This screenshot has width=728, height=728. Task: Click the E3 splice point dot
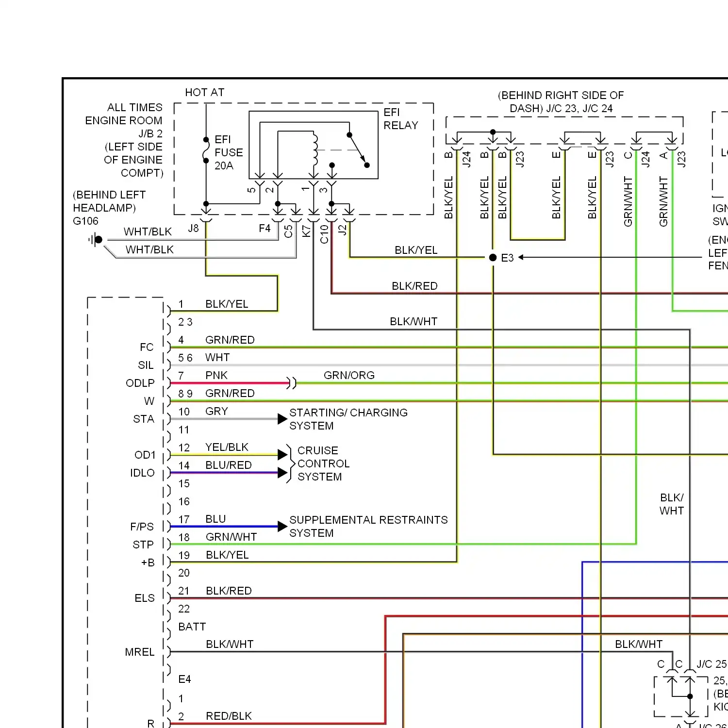493,258
